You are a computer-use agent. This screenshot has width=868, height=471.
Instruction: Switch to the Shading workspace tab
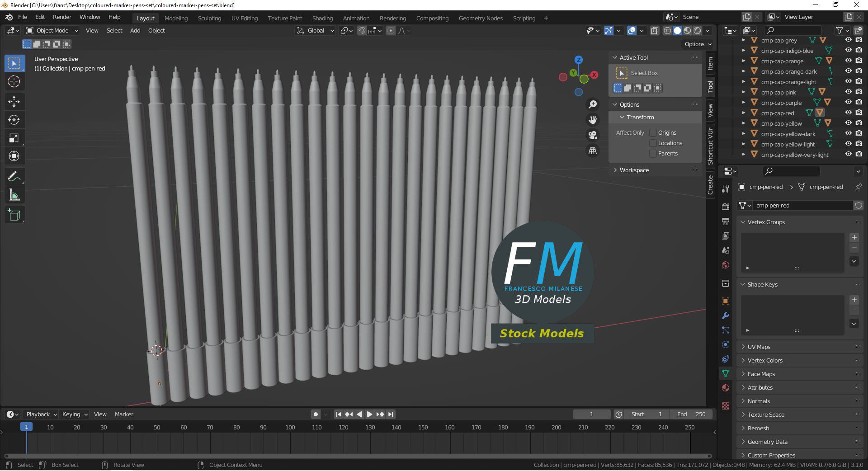322,18
